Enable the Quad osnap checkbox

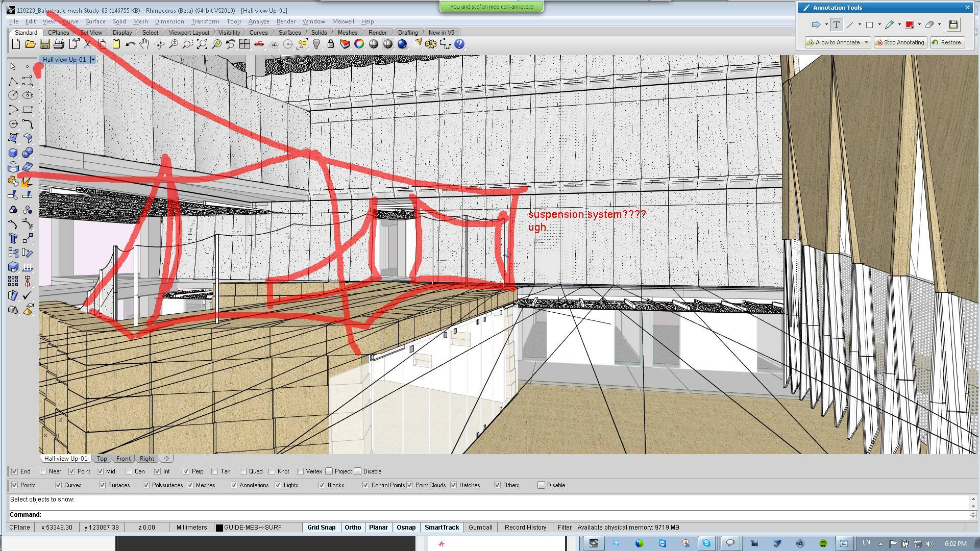[x=243, y=471]
